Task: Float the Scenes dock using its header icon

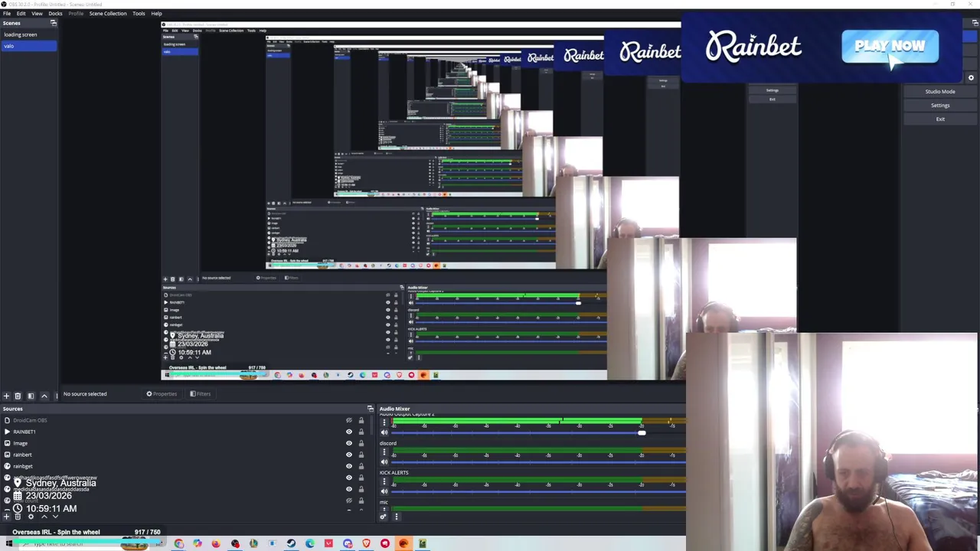Action: click(x=53, y=23)
